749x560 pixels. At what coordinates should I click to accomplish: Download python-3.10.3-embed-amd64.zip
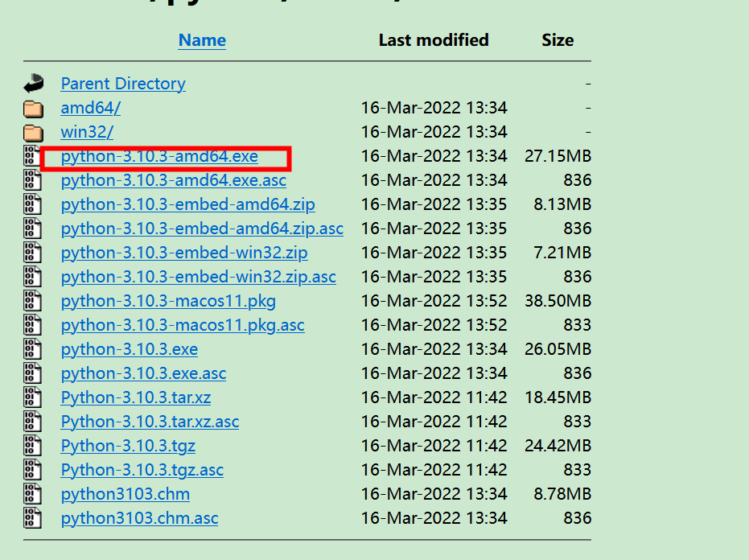click(x=187, y=204)
